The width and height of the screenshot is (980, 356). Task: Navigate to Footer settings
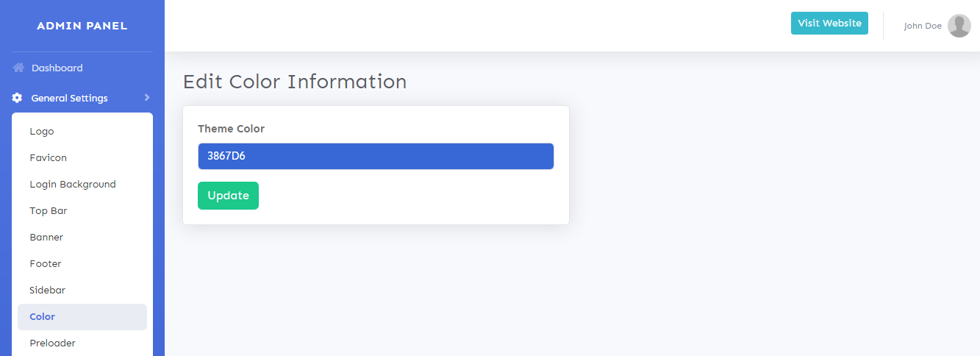pos(46,263)
